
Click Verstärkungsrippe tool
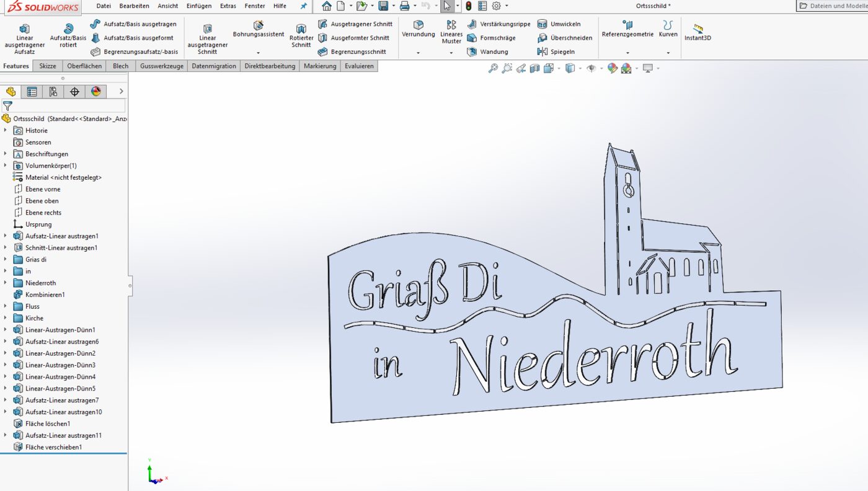(499, 24)
